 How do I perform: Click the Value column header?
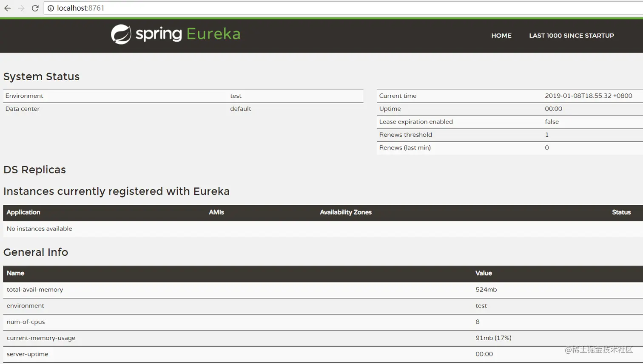484,273
